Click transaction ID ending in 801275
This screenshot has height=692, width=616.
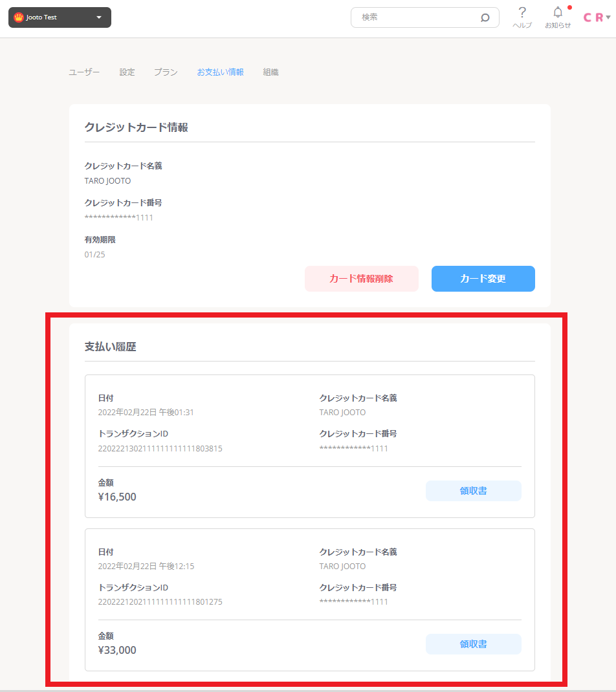pyautogui.click(x=160, y=602)
